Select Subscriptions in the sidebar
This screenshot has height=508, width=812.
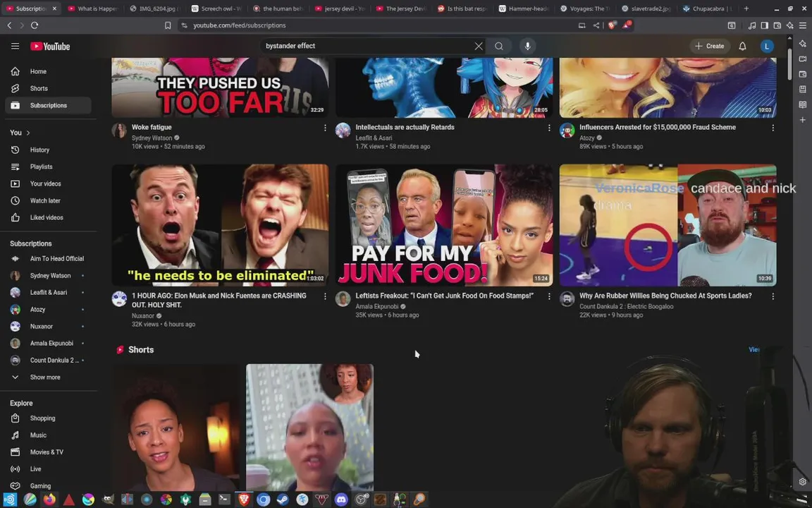[48, 105]
